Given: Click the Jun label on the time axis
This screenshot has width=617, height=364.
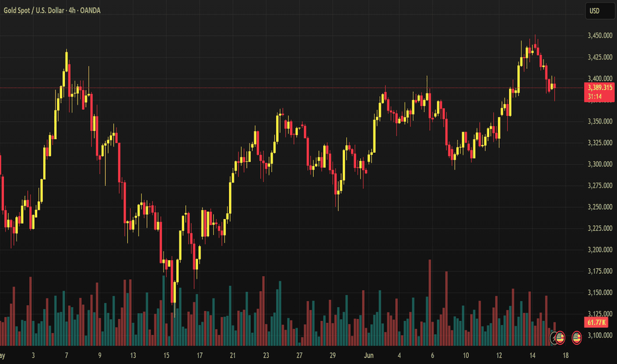Looking at the screenshot, I should point(369,355).
